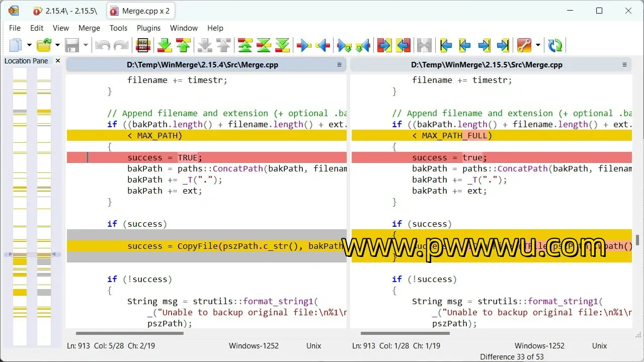644x362 pixels.
Task: Click the New document icon
Action: [16, 45]
